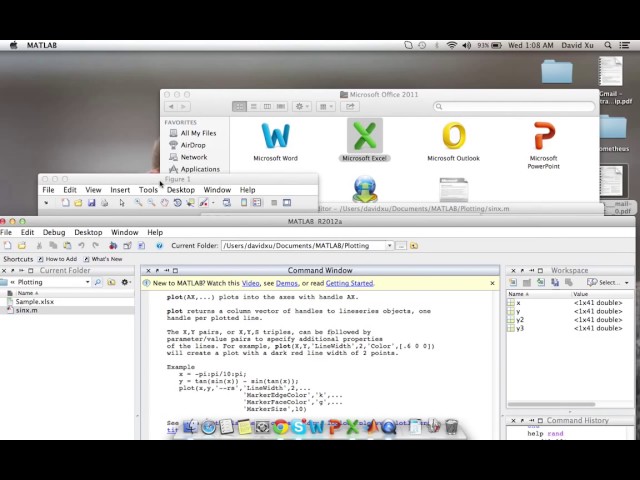Viewport: 640px width, 480px height.
Task: Open Trash in the Dock
Action: [451, 428]
